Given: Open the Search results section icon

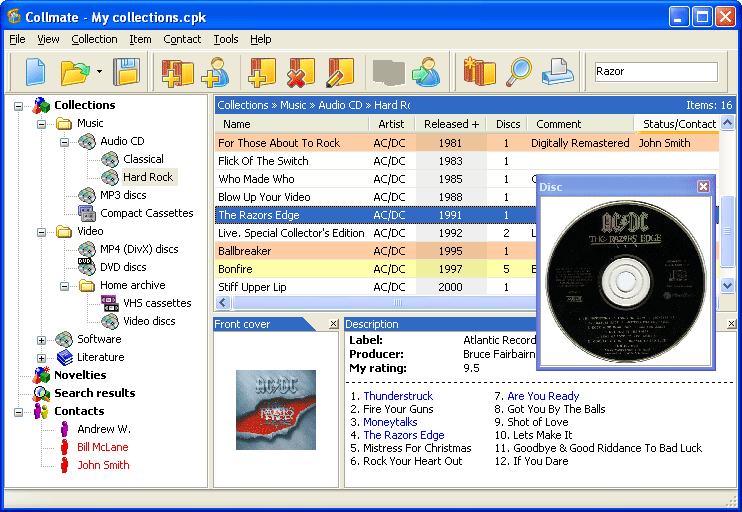Looking at the screenshot, I should pyautogui.click(x=41, y=393).
